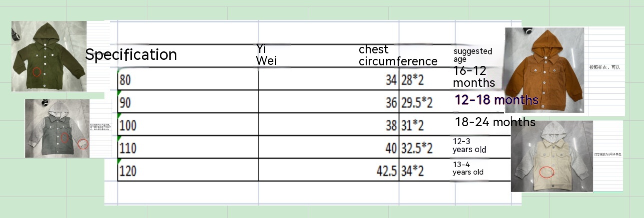Click the 29.5*2 chest value cell
The width and height of the screenshot is (644, 218).
(416, 103)
